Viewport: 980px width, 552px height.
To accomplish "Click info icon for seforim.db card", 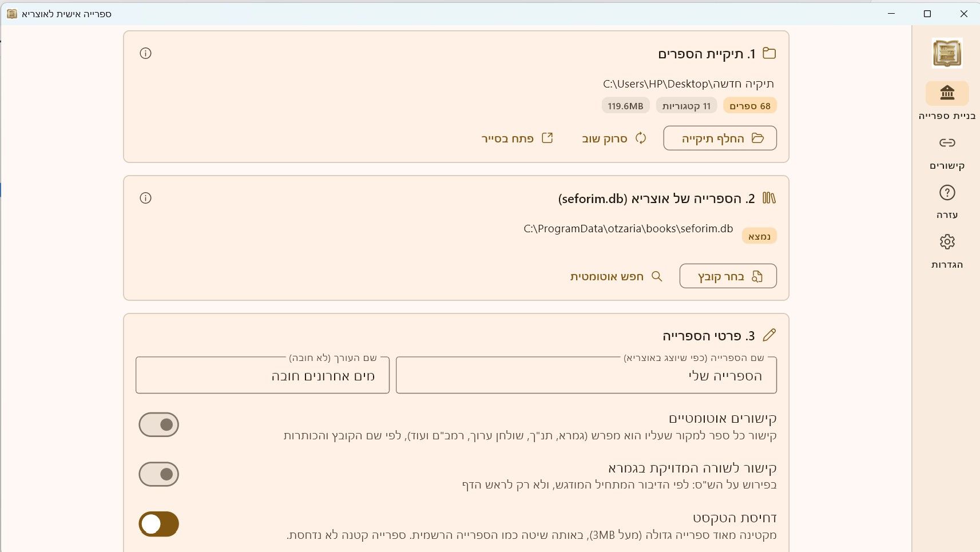I will coord(145,198).
